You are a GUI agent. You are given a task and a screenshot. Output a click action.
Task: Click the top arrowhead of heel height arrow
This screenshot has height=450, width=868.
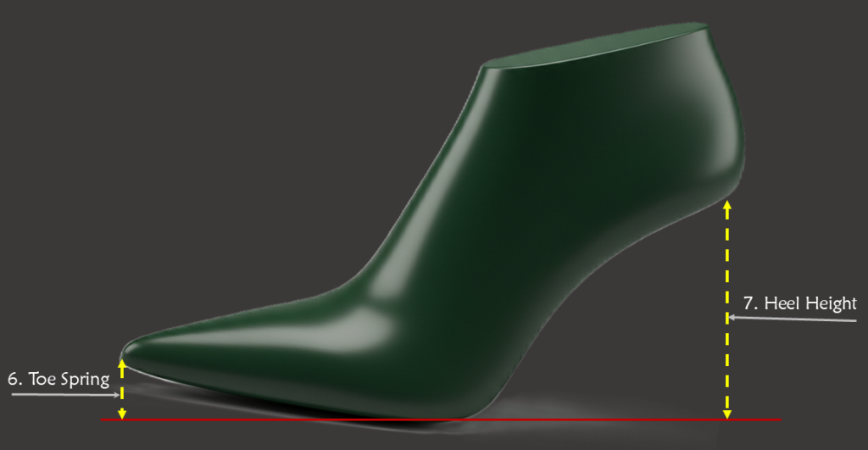[x=726, y=206]
